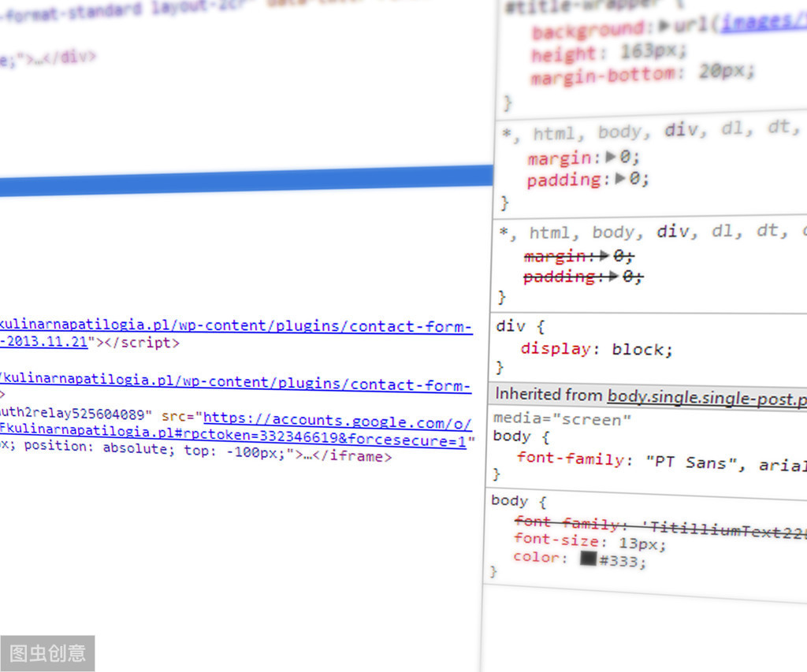This screenshot has width=807, height=672.
Task: Open the script link ending in -2013.11.21
Action: click(x=44, y=341)
